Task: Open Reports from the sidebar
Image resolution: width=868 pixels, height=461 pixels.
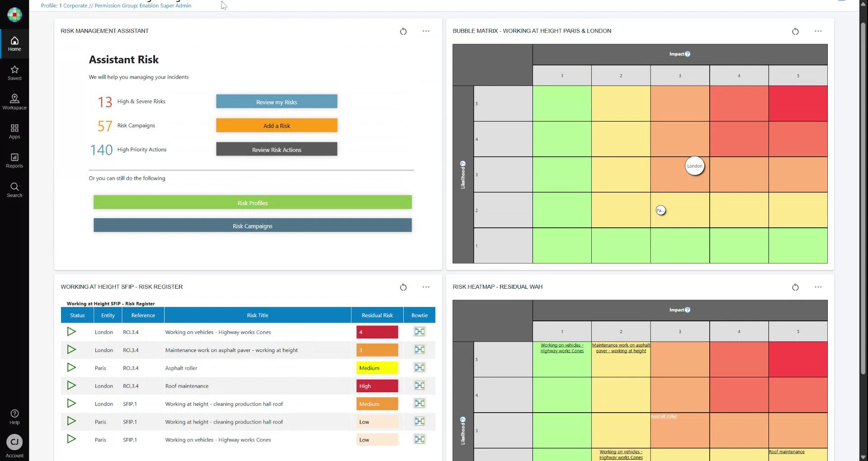Action: 14,160
